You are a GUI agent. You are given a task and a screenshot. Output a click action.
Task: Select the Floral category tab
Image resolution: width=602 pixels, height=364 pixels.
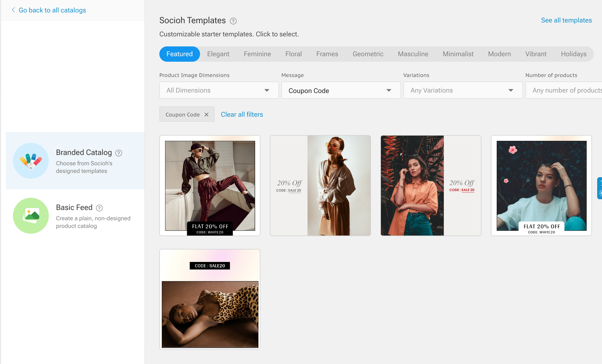tap(293, 54)
